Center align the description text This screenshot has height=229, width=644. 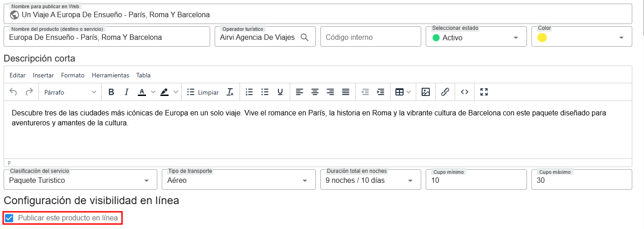[x=315, y=92]
